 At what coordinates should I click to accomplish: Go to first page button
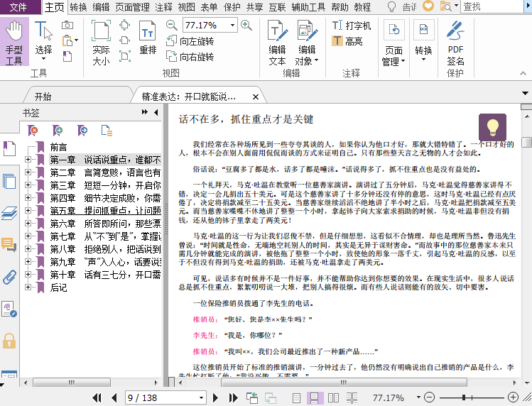click(x=97, y=397)
